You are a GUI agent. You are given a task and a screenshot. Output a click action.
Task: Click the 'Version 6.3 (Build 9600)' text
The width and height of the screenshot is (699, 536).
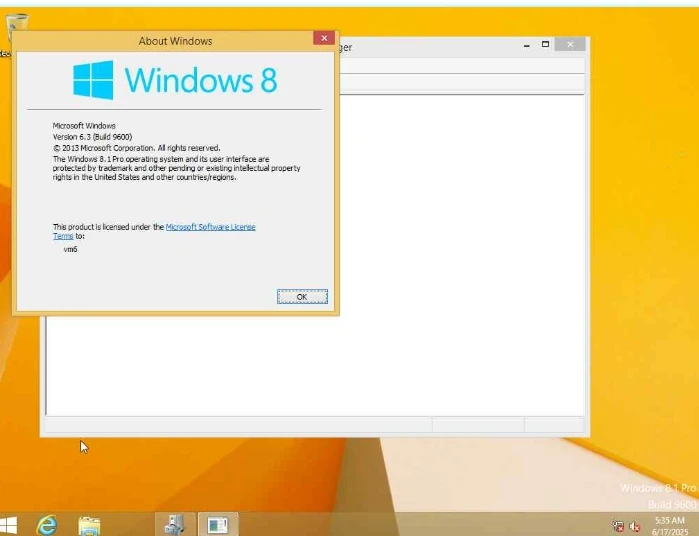(x=92, y=137)
